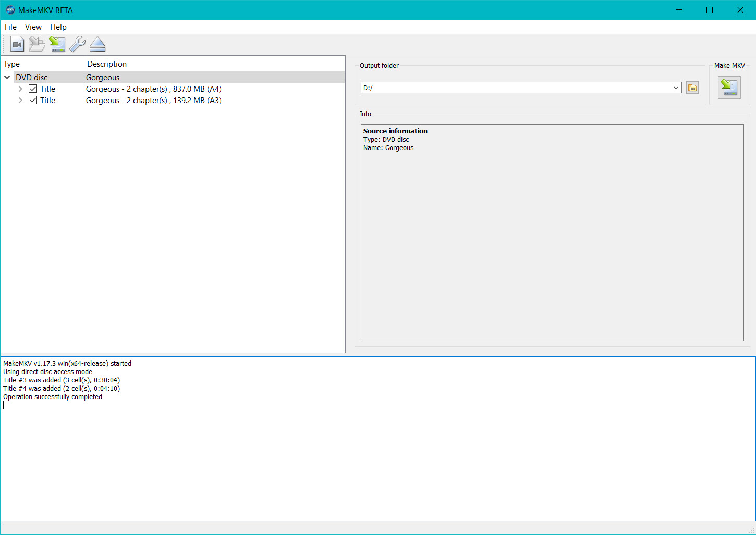This screenshot has width=756, height=535.
Task: Open the View menu
Action: click(33, 27)
